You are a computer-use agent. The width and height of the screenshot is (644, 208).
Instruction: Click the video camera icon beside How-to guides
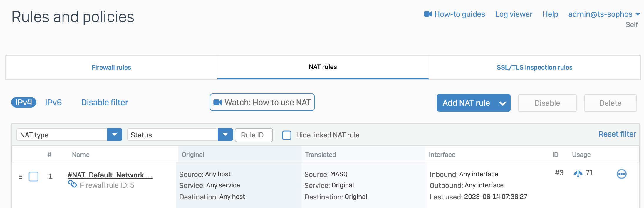click(x=427, y=14)
